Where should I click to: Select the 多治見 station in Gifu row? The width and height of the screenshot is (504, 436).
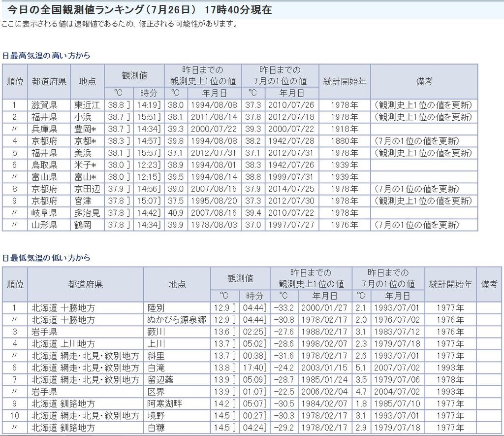point(87,213)
